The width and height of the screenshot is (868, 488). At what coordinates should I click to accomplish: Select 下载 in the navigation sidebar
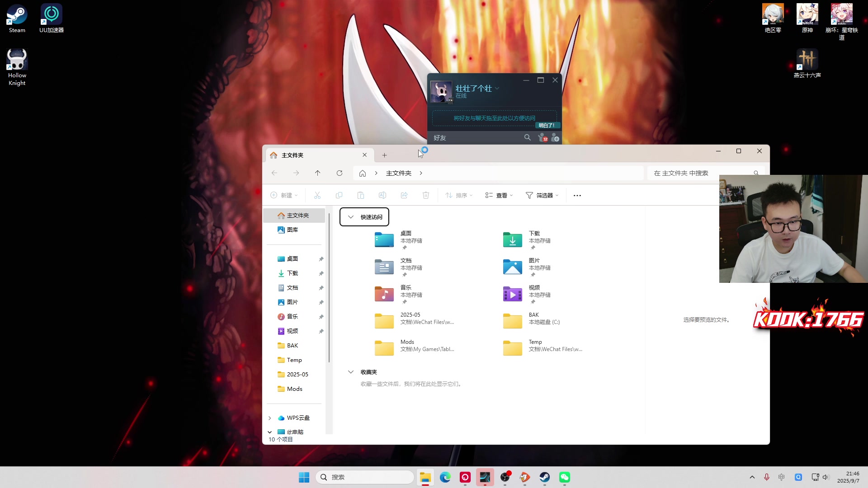pyautogui.click(x=294, y=273)
